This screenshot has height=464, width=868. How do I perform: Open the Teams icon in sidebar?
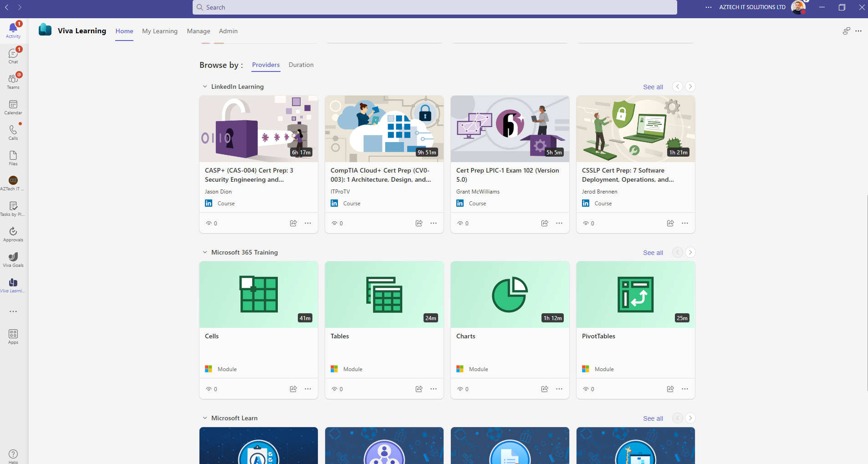coord(13,80)
